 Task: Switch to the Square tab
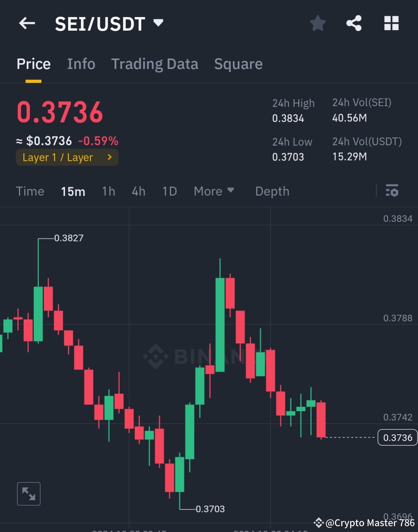pyautogui.click(x=238, y=64)
